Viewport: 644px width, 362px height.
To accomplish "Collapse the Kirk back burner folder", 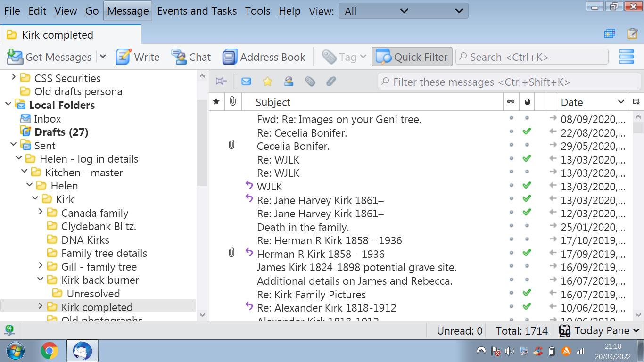I will click(x=41, y=280).
